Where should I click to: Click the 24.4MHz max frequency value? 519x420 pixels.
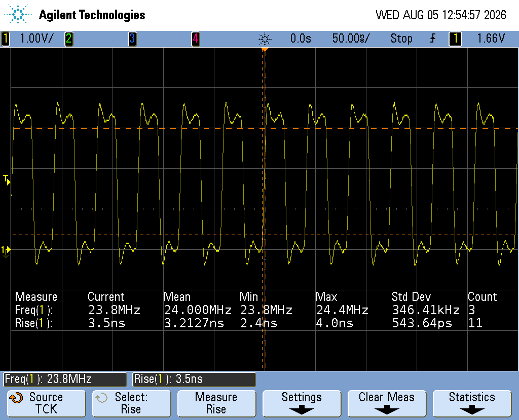[342, 310]
